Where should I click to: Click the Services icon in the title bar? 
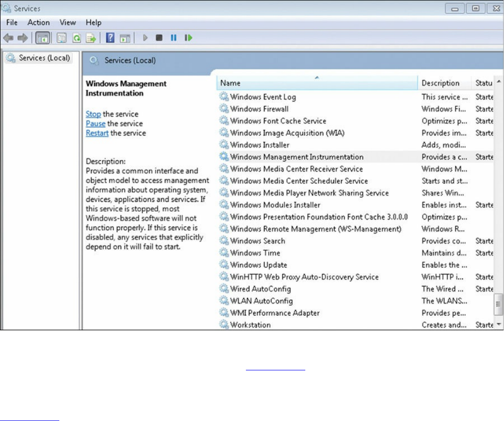[x=6, y=8]
